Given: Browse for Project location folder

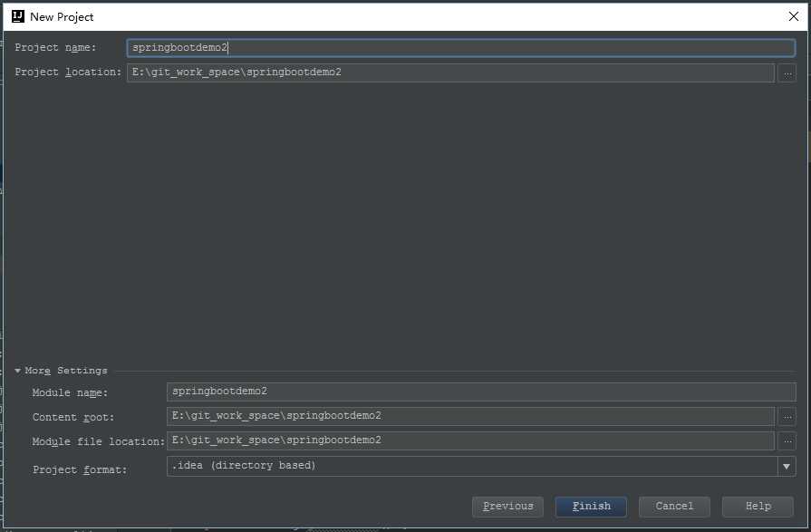Looking at the screenshot, I should coord(787,73).
